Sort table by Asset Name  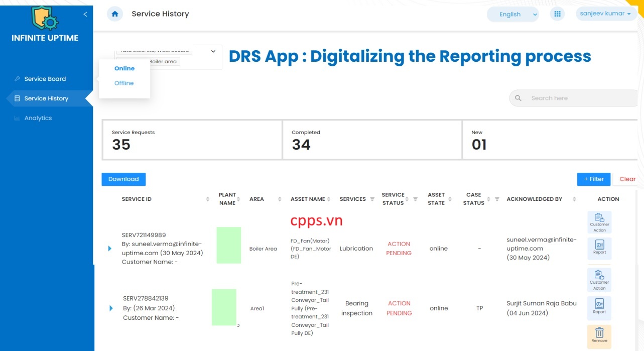(329, 199)
